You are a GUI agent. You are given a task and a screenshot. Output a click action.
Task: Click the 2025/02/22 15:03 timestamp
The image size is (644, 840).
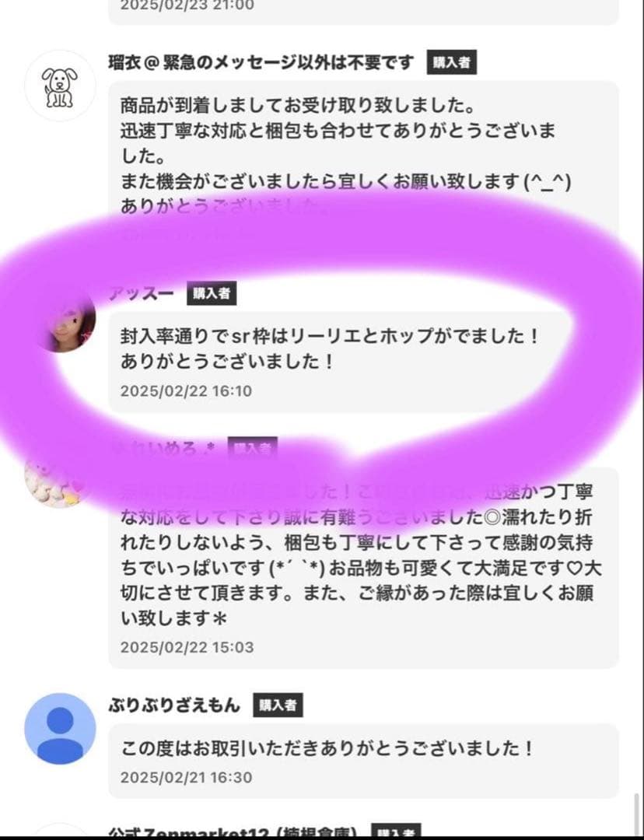(187, 647)
